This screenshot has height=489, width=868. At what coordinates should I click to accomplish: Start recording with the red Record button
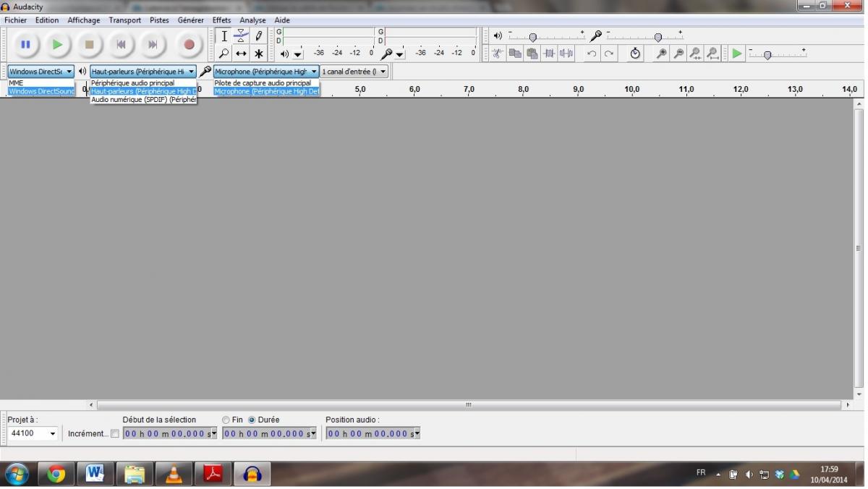(189, 45)
